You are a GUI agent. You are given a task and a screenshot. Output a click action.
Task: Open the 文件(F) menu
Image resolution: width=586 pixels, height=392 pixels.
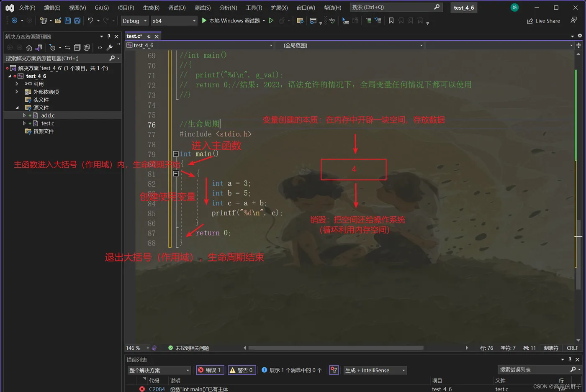[x=27, y=8]
